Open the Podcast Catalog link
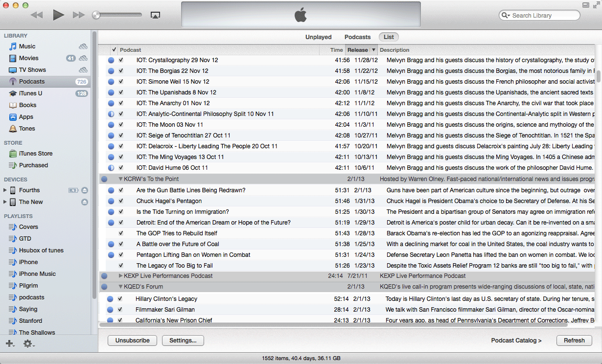The height and width of the screenshot is (364, 602). tap(516, 341)
